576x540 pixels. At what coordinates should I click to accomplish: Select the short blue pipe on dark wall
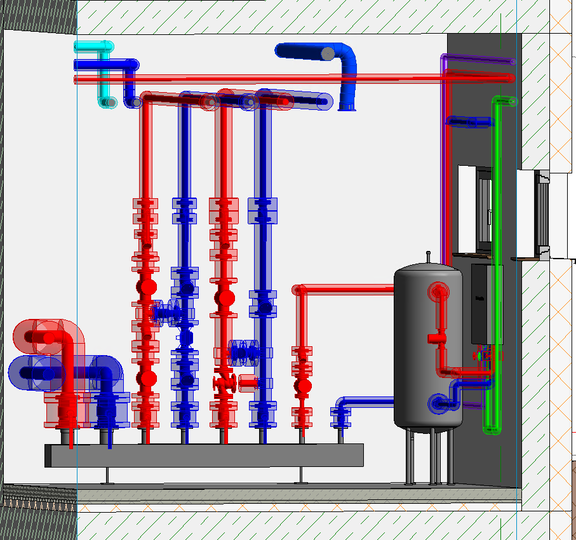[468, 122]
